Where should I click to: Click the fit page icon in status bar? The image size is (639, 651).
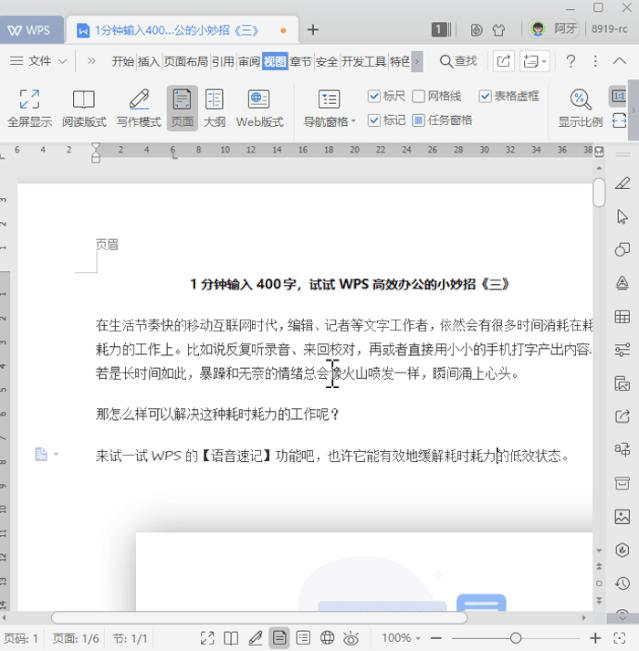point(619,638)
